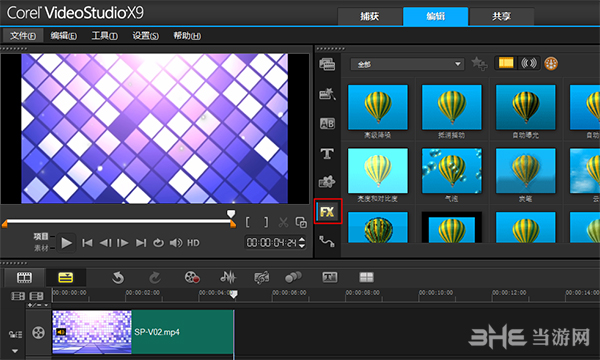Open the Transitions (AB) library

pos(327,124)
